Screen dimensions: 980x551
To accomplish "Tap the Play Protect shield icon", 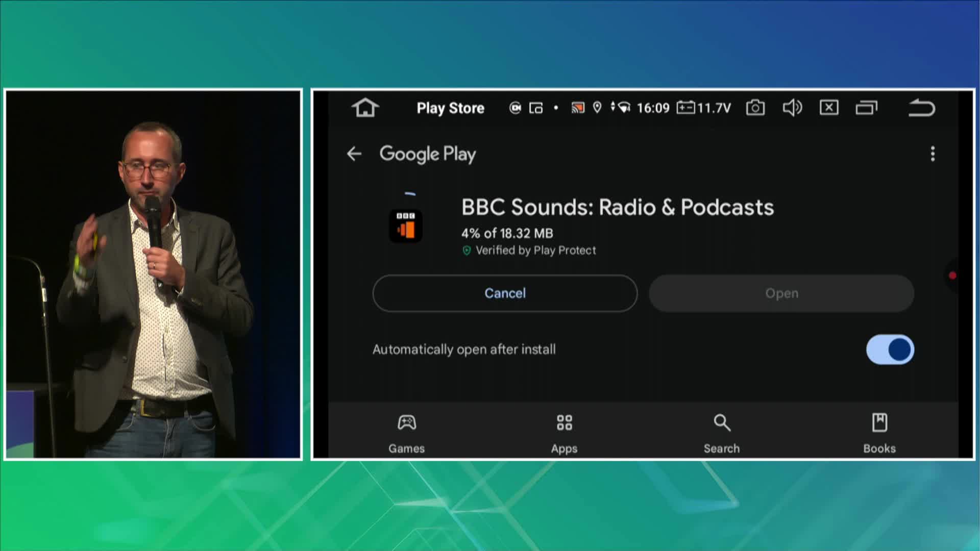I will (x=467, y=251).
